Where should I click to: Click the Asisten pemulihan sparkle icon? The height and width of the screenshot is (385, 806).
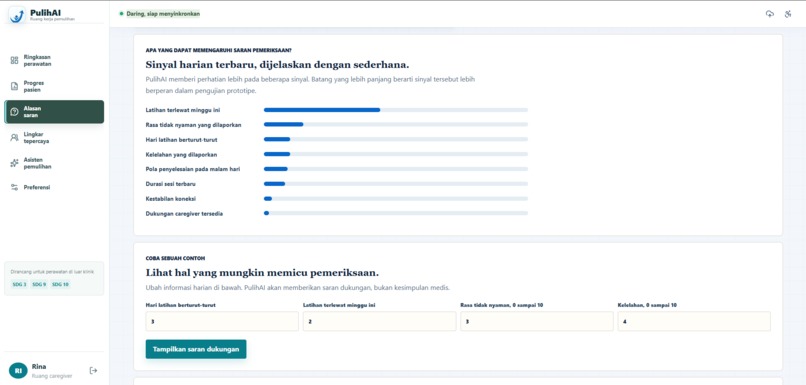(x=14, y=163)
